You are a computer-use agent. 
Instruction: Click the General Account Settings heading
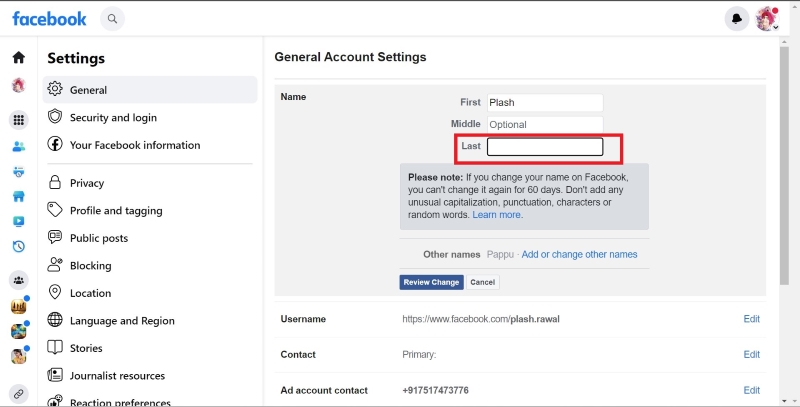pos(351,57)
